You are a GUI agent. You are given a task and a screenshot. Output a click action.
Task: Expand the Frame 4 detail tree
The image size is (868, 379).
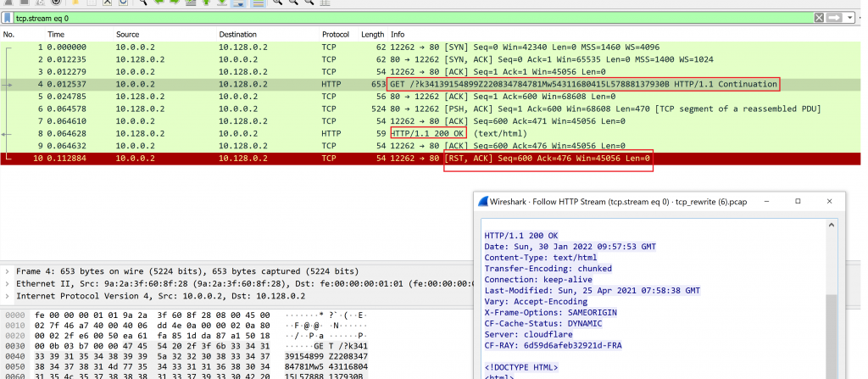(x=8, y=271)
